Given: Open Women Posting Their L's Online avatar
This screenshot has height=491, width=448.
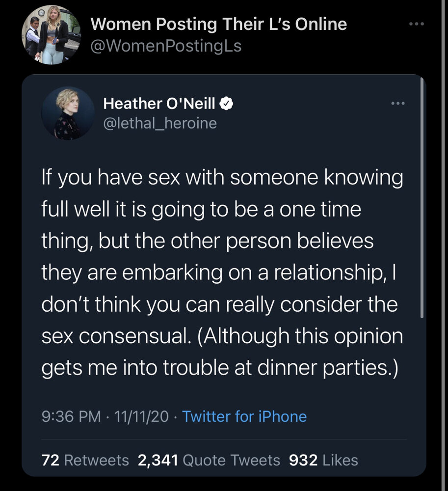Looking at the screenshot, I should [x=51, y=35].
